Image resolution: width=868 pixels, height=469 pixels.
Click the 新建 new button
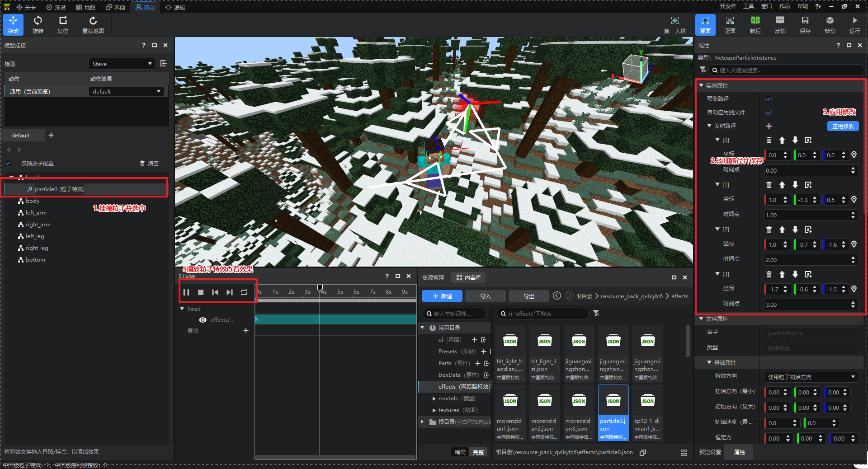click(x=442, y=296)
